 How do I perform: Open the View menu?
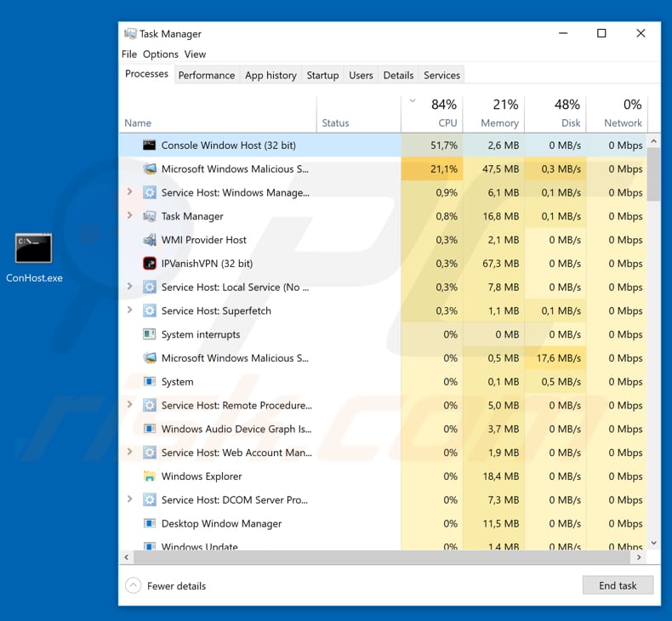pyautogui.click(x=195, y=54)
